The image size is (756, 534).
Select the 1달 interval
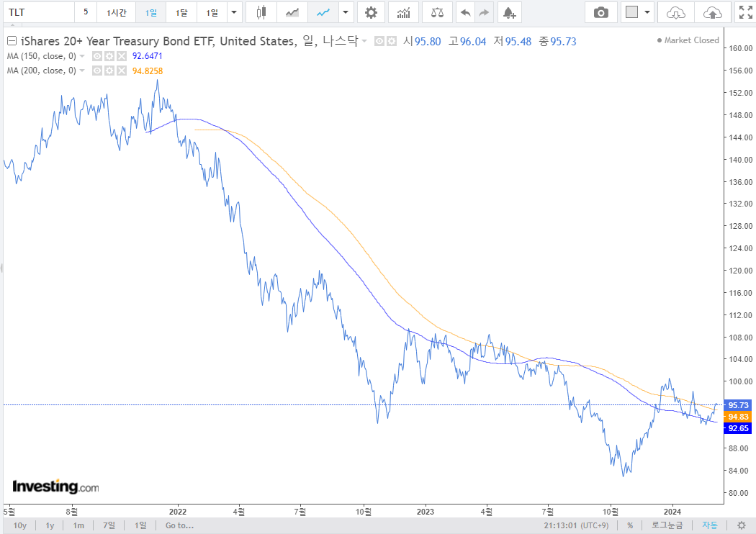pos(181,12)
